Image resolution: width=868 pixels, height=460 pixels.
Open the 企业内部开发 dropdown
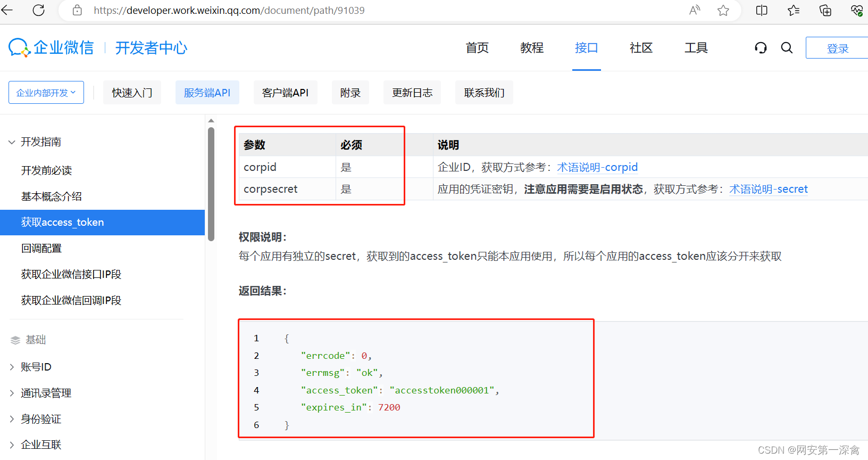[46, 93]
